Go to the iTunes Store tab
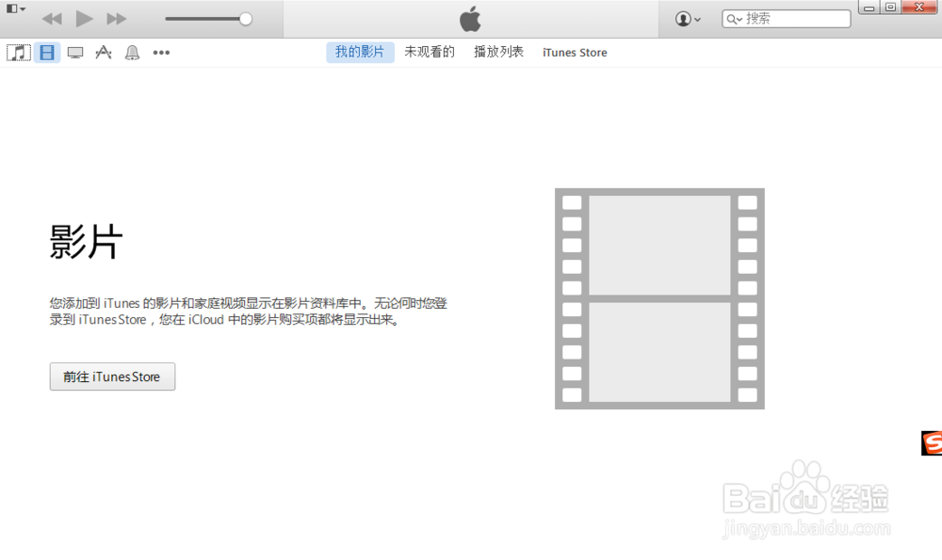942x560 pixels. pyautogui.click(x=575, y=53)
